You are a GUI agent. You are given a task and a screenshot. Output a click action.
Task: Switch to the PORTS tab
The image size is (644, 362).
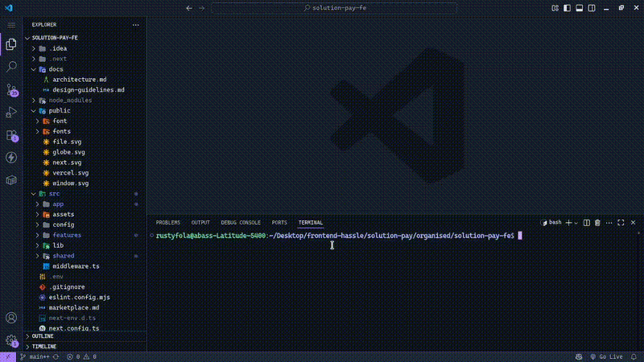[279, 223]
